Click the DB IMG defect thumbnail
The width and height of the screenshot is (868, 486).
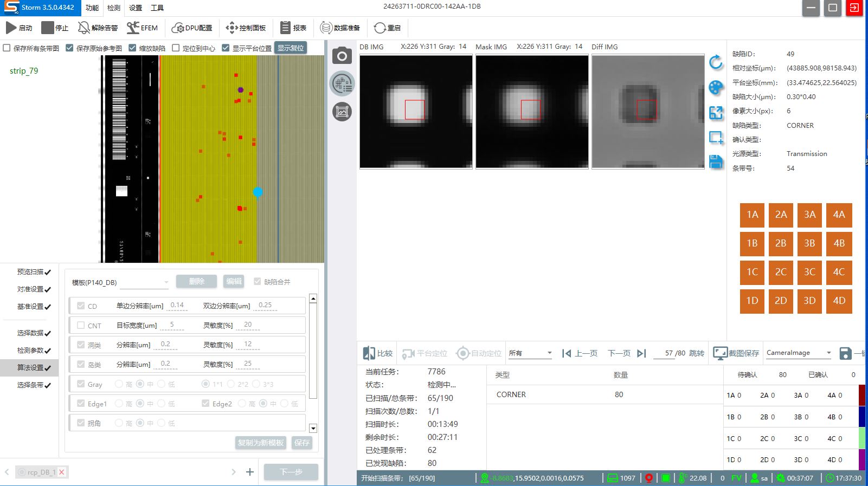416,112
